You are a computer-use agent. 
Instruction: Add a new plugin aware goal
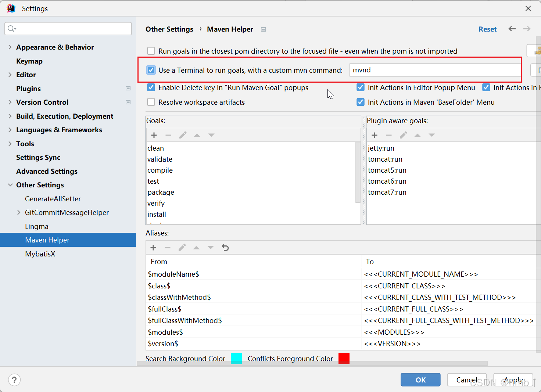(375, 135)
